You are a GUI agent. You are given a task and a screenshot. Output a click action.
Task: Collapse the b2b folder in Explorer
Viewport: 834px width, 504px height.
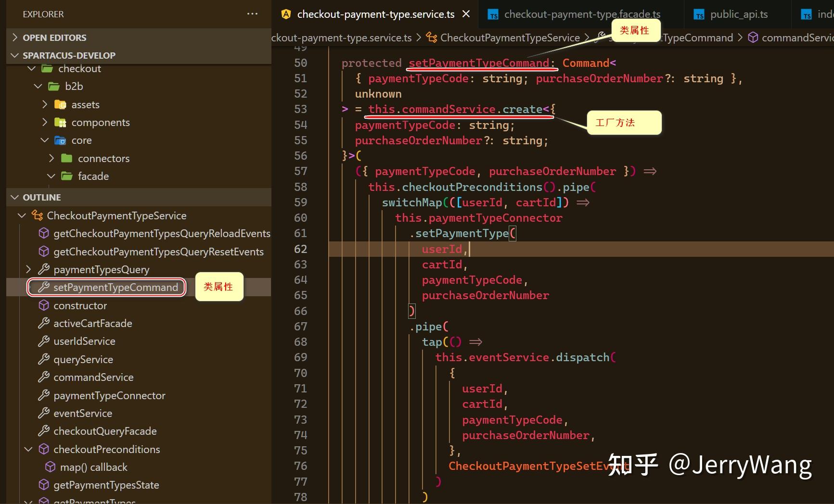click(x=38, y=86)
